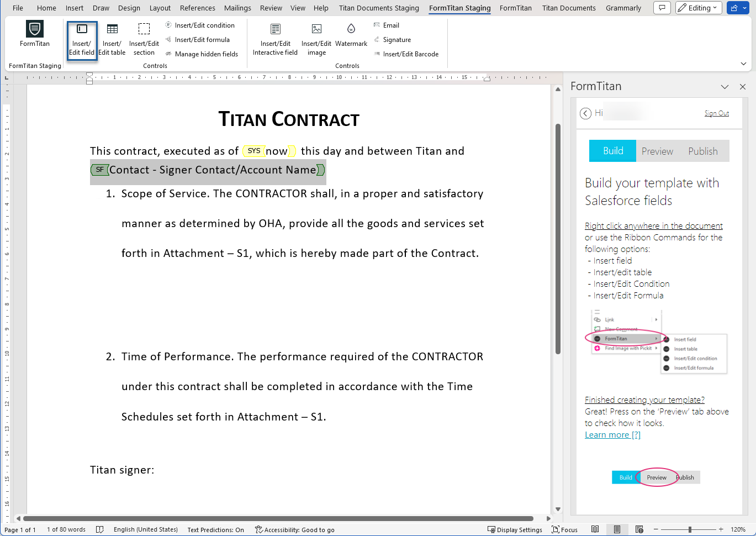Viewport: 756px width, 536px height.
Task: Open the Help ribbon tab
Action: click(321, 8)
